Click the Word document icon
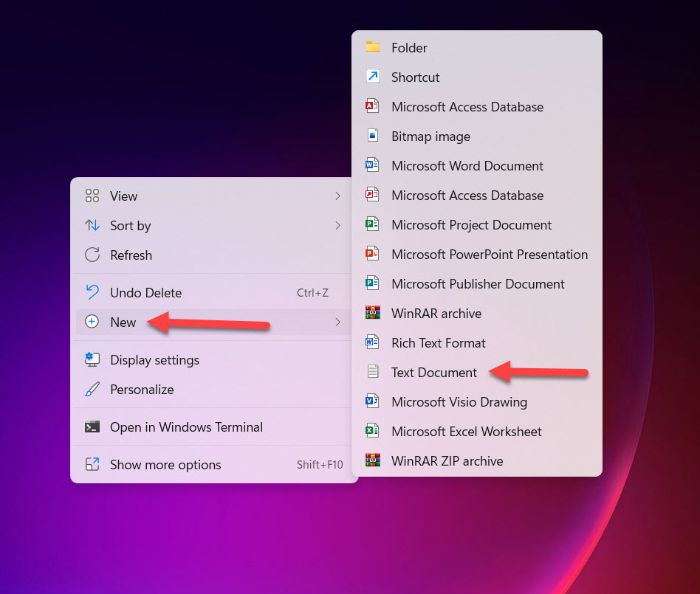 point(373,166)
